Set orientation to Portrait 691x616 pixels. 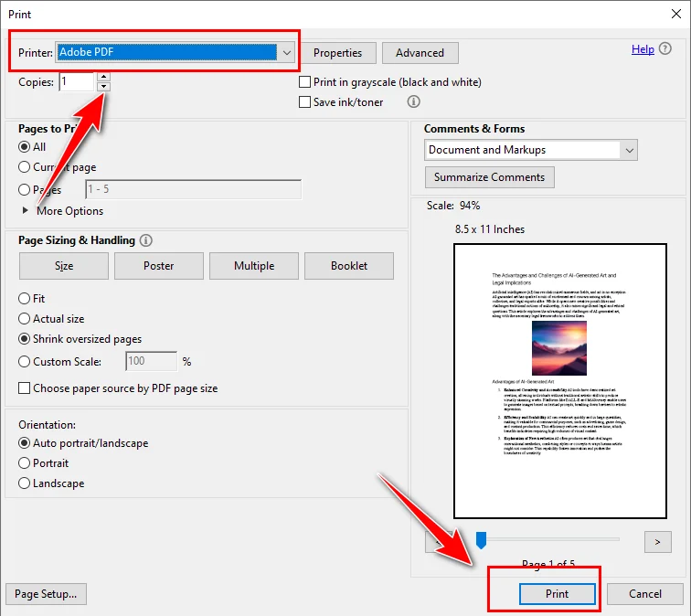click(25, 463)
